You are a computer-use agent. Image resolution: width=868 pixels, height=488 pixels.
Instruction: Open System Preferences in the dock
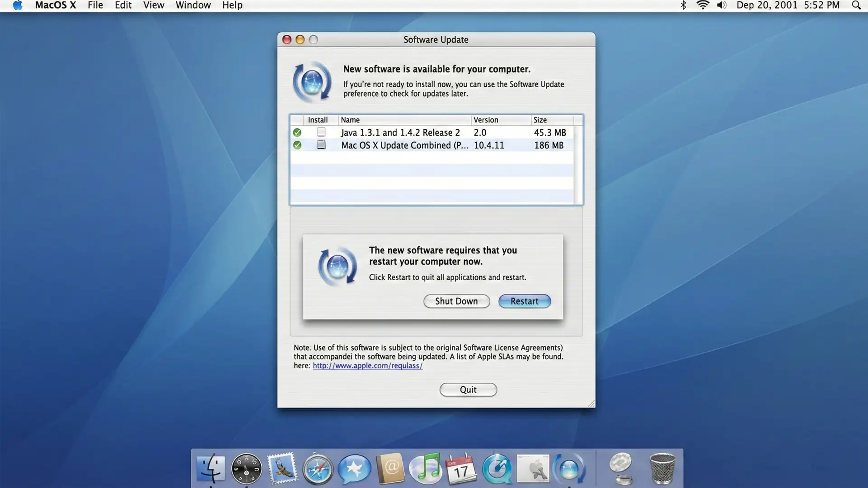[533, 469]
